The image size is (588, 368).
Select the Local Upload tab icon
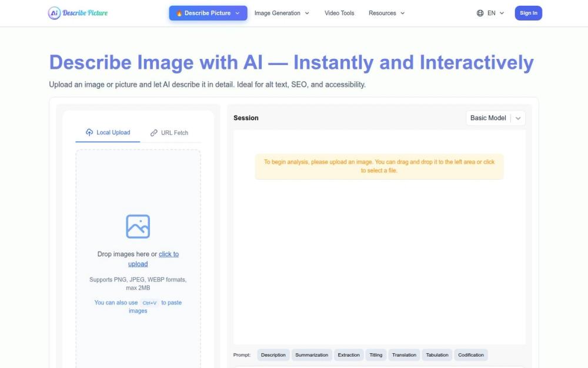click(89, 132)
